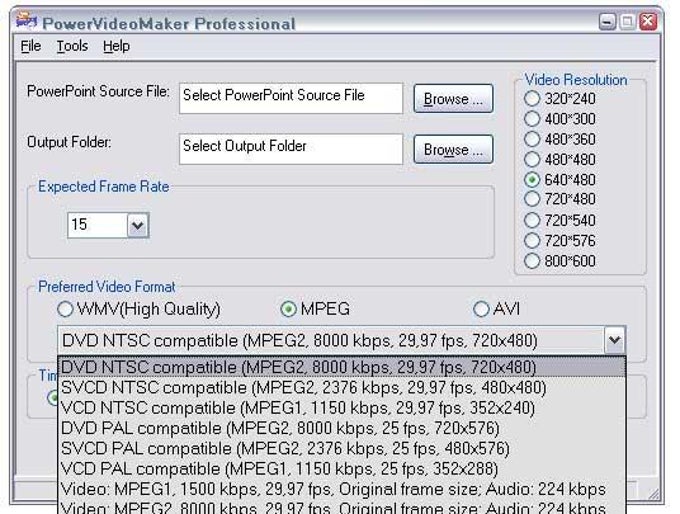Select 800*600 video resolution

point(560,261)
